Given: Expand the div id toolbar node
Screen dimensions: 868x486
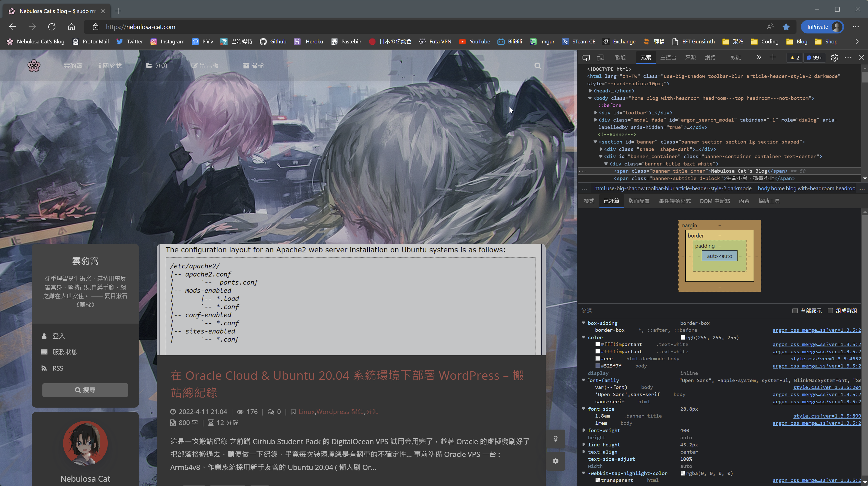Looking at the screenshot, I should pyautogui.click(x=596, y=113).
